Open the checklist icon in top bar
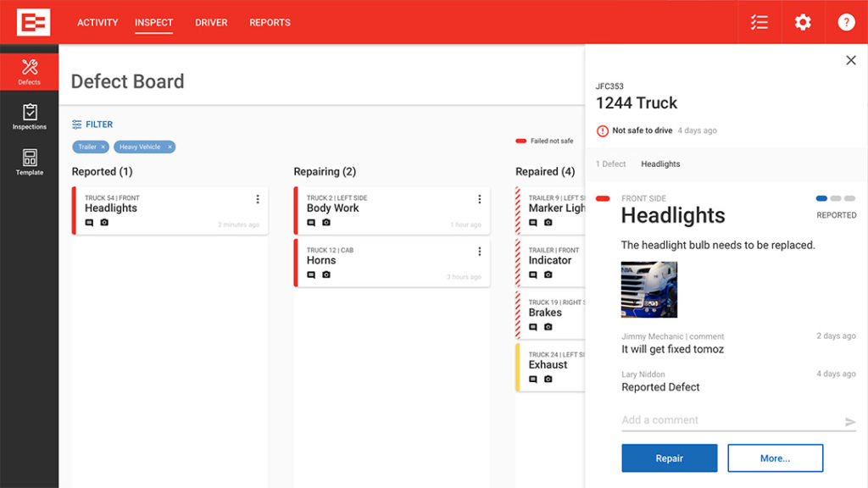 [759, 22]
